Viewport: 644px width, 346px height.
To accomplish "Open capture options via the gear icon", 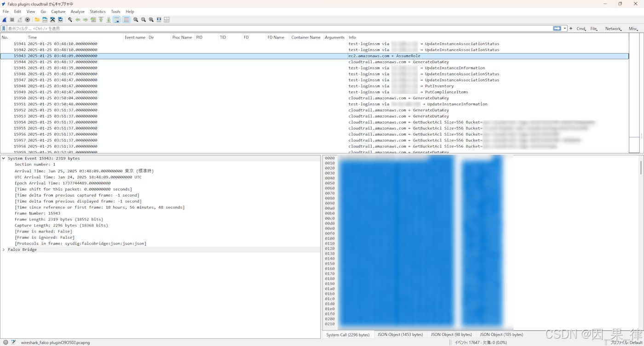I will pyautogui.click(x=28, y=19).
